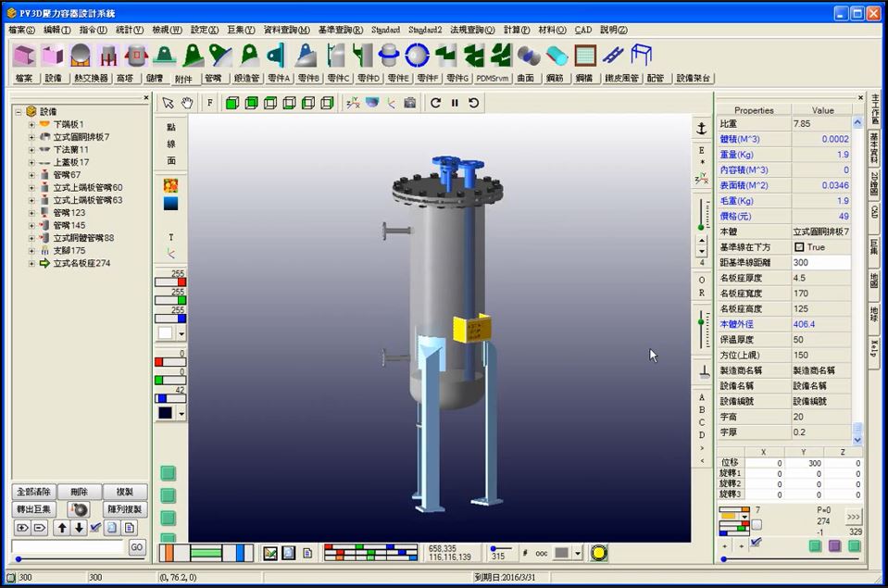The width and height of the screenshot is (888, 588).
Task: Click the T icon in left view strip
Action: [171, 237]
